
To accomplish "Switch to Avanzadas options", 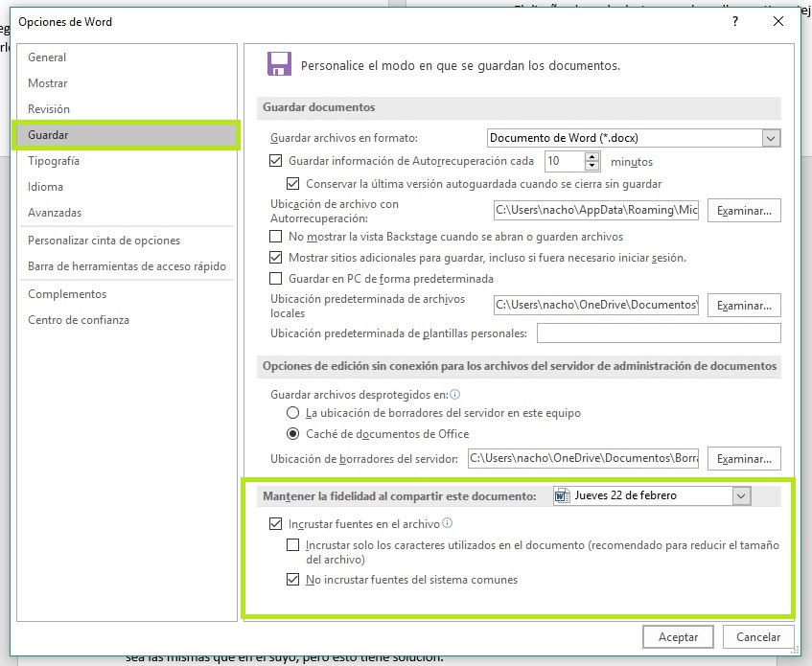I will tap(127, 213).
